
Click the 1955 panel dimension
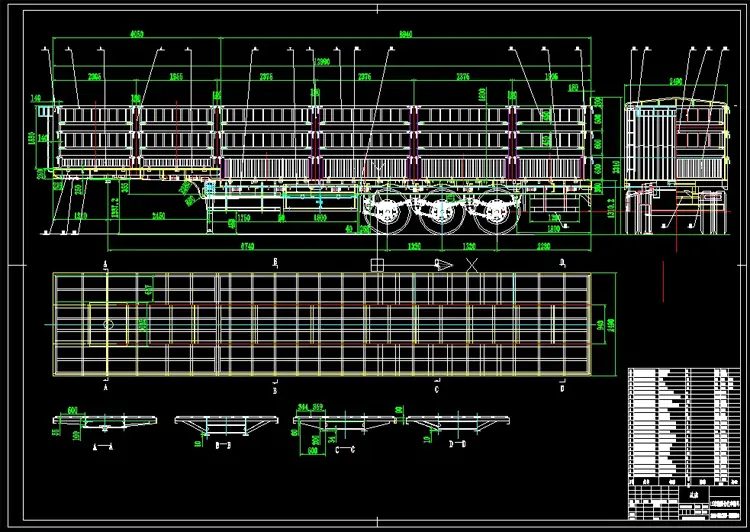pyautogui.click(x=176, y=77)
